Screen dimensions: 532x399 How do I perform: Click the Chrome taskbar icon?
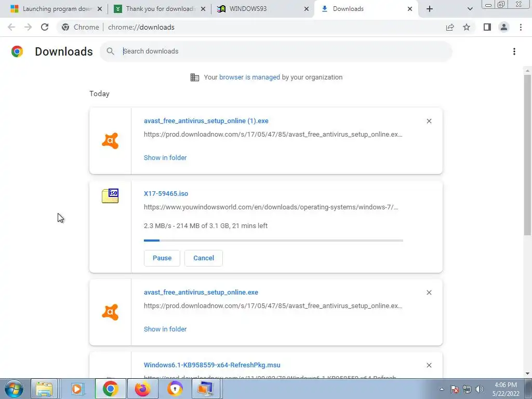click(110, 389)
